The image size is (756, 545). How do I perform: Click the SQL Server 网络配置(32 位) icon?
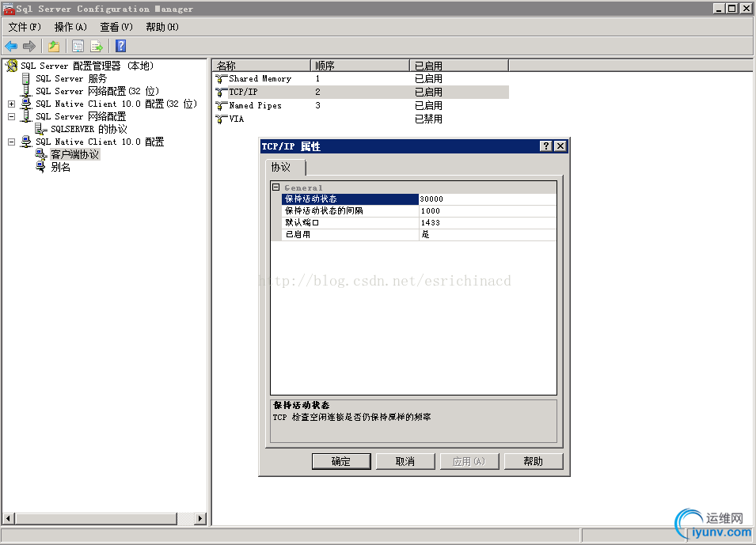click(x=26, y=91)
